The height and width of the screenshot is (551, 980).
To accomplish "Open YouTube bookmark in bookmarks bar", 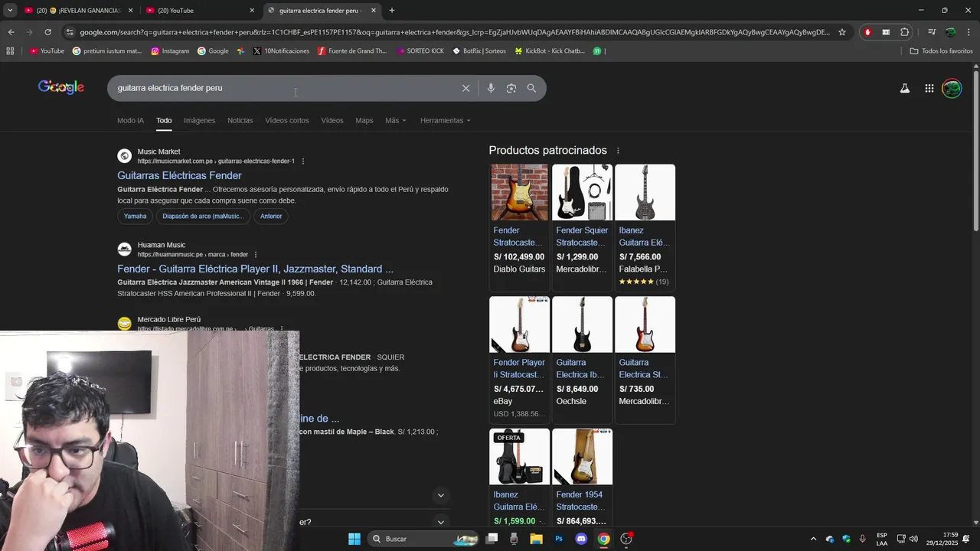I will 47,51.
